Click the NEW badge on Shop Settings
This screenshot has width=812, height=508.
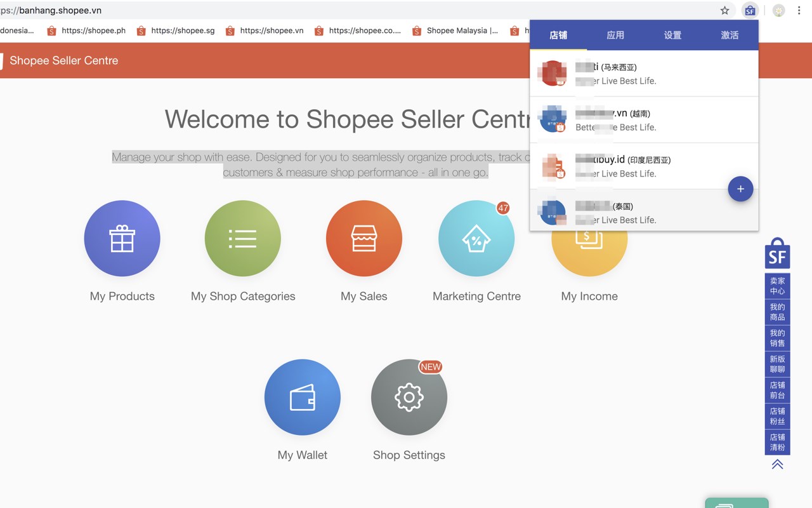click(431, 366)
